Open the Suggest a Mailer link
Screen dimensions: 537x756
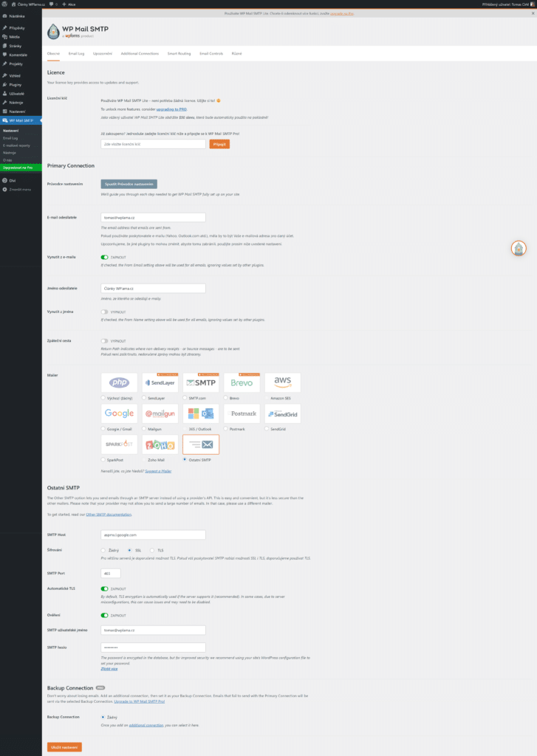(x=158, y=471)
